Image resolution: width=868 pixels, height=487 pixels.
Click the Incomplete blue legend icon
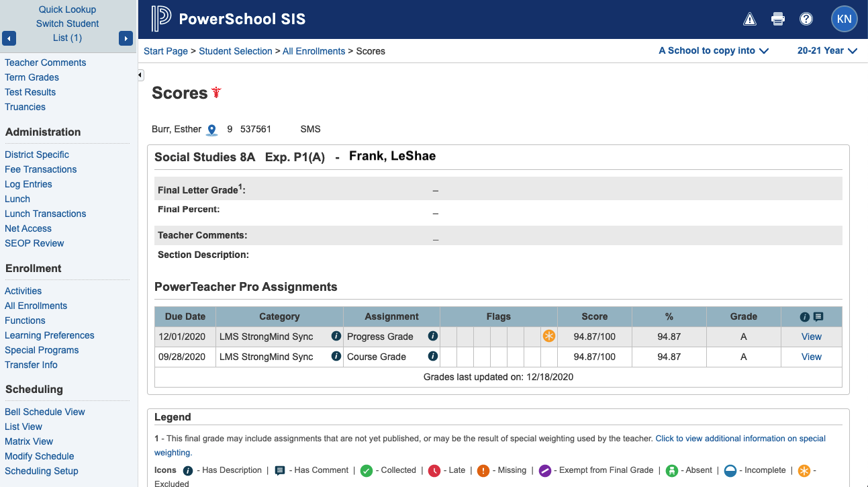click(730, 471)
